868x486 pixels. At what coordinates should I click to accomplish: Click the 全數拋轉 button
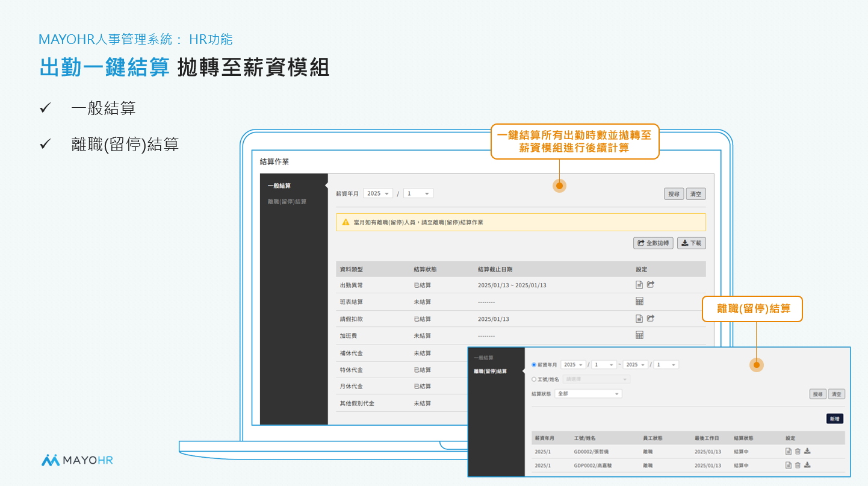coord(653,243)
